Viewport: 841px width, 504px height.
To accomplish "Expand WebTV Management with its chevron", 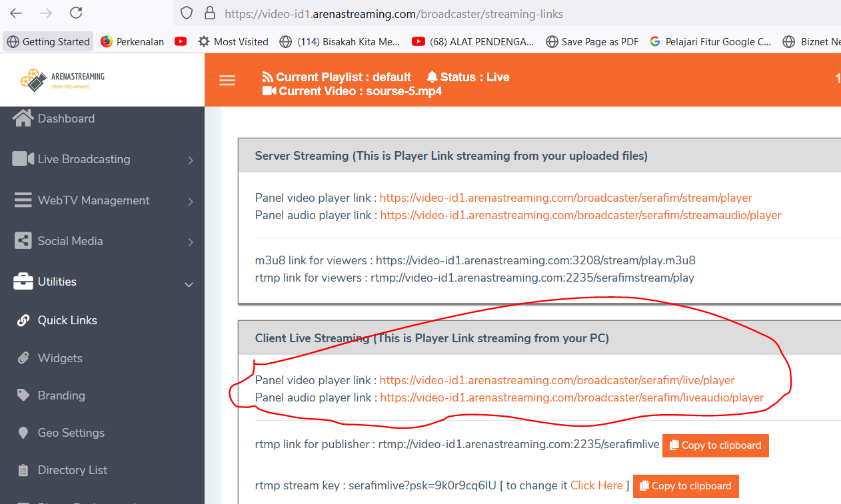I will pos(191,201).
